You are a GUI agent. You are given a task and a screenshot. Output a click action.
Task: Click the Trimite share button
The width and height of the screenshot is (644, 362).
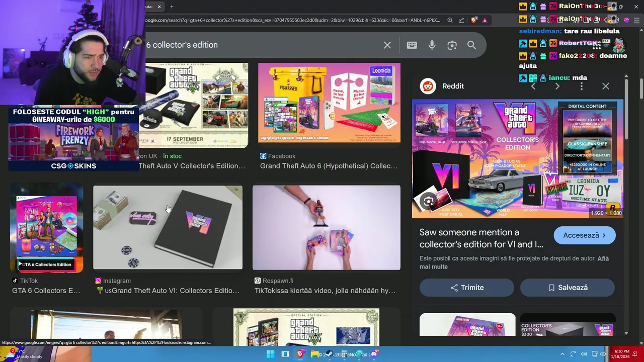pos(467,288)
